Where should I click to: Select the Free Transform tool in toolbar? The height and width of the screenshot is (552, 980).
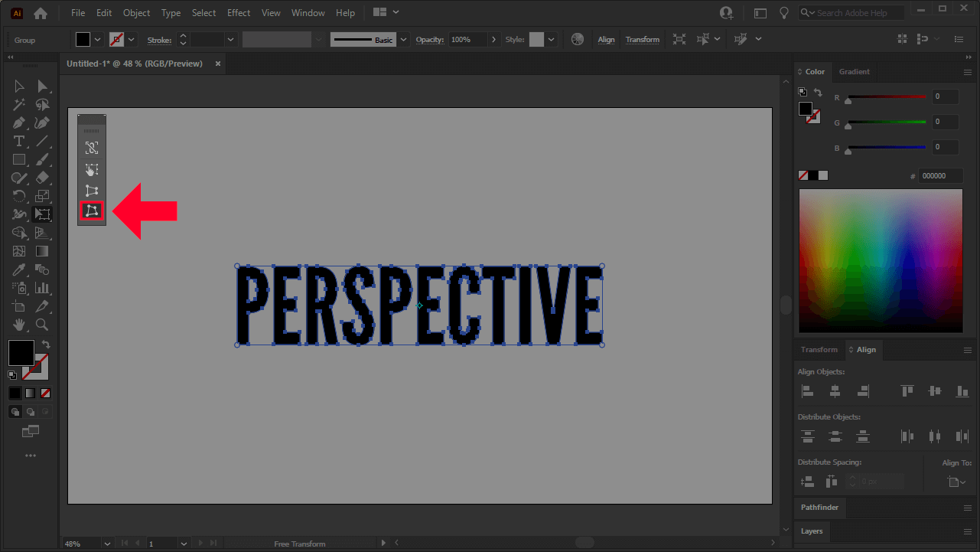[x=43, y=214]
